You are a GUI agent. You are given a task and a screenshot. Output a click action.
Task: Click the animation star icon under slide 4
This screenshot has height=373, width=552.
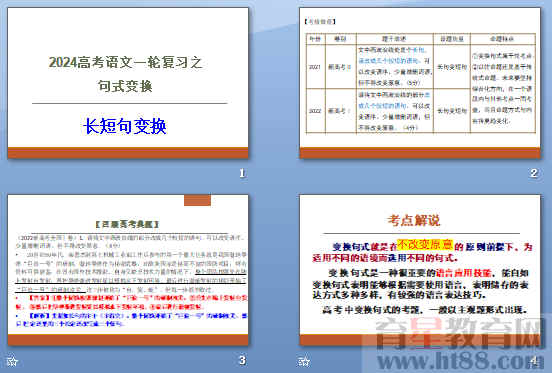(304, 361)
